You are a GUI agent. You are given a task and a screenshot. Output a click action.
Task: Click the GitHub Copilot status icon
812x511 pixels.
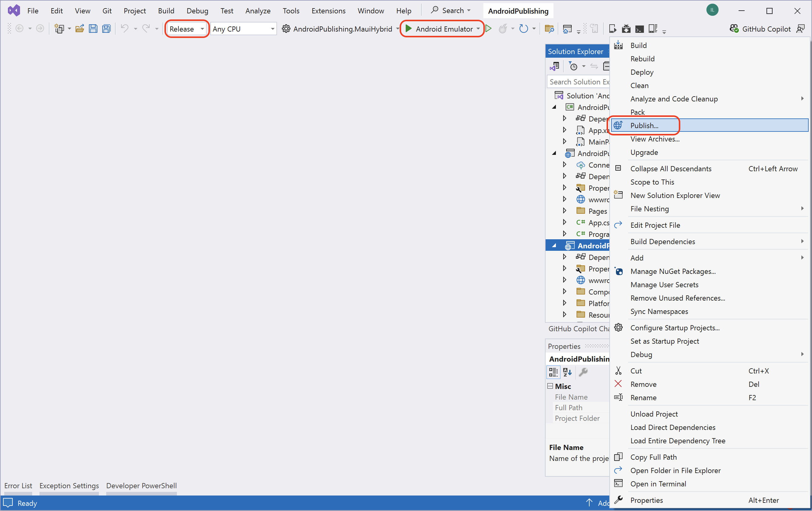click(x=734, y=29)
